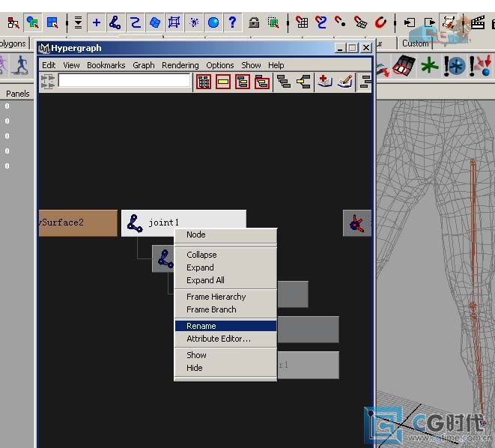Screen dimensions: 495x448
Task: Click the Create Bookmark icon
Action: tap(325, 82)
